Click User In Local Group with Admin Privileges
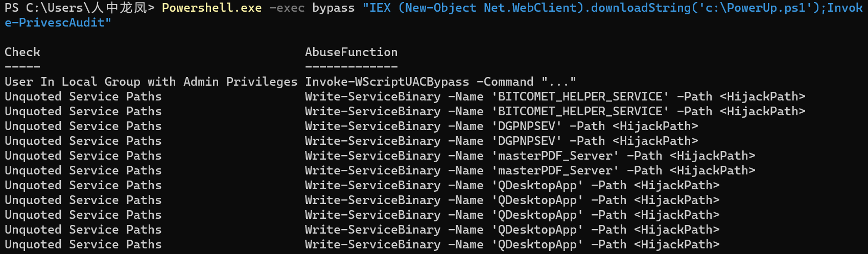The width and height of the screenshot is (868, 254). click(x=151, y=82)
